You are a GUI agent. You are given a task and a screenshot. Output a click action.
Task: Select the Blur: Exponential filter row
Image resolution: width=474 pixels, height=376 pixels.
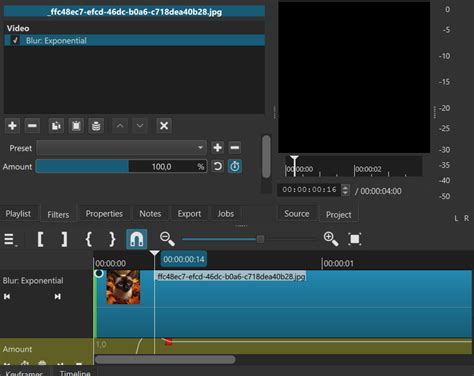pos(134,40)
